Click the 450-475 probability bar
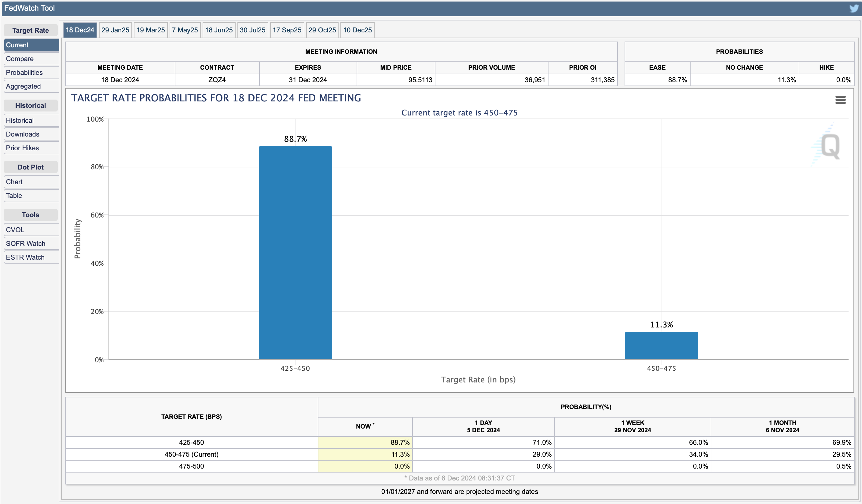This screenshot has width=862, height=504. pyautogui.click(x=661, y=345)
